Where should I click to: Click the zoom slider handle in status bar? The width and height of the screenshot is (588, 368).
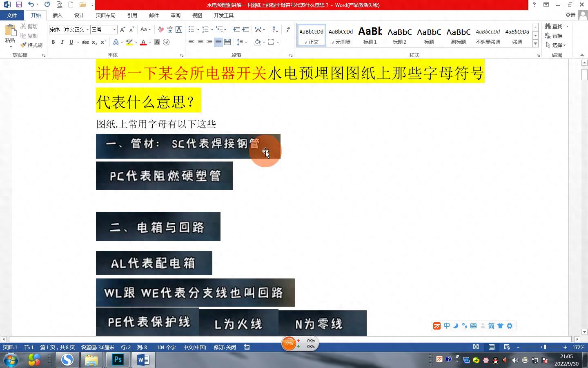545,347
